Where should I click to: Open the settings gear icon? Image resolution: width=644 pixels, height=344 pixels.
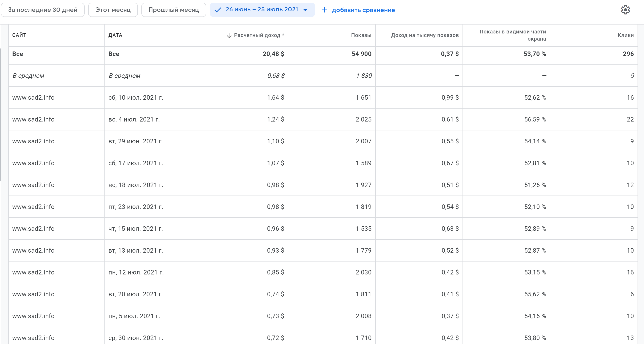[625, 10]
